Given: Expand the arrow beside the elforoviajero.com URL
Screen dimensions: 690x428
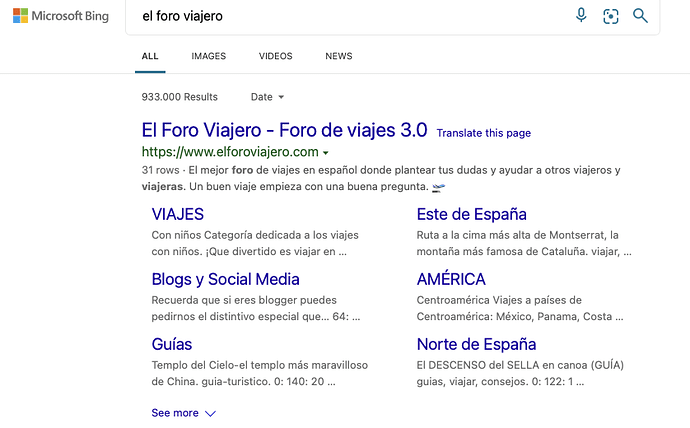Looking at the screenshot, I should (326, 153).
